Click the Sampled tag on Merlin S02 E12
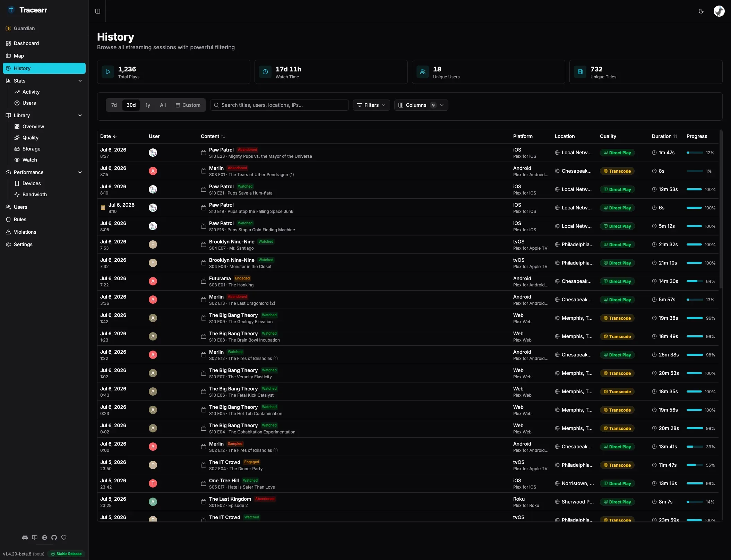 pos(235,444)
